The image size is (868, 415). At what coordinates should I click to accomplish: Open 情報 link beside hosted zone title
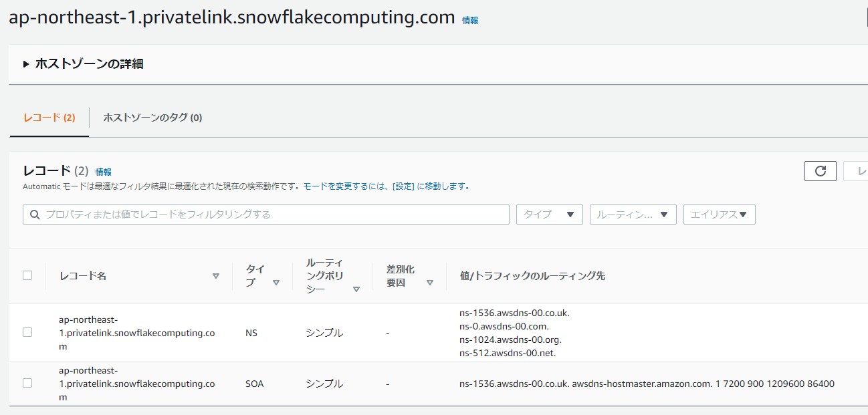click(470, 20)
